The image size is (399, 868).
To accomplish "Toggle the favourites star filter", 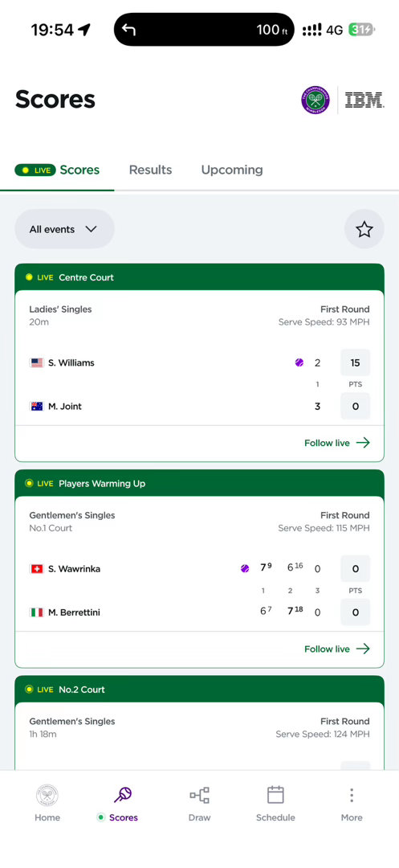I will [364, 229].
